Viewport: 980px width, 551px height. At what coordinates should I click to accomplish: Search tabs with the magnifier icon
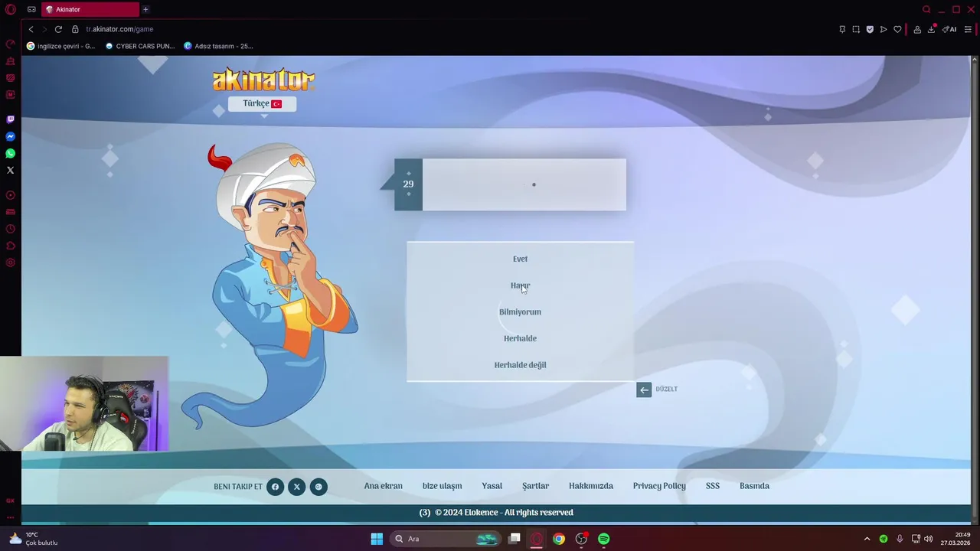point(926,9)
